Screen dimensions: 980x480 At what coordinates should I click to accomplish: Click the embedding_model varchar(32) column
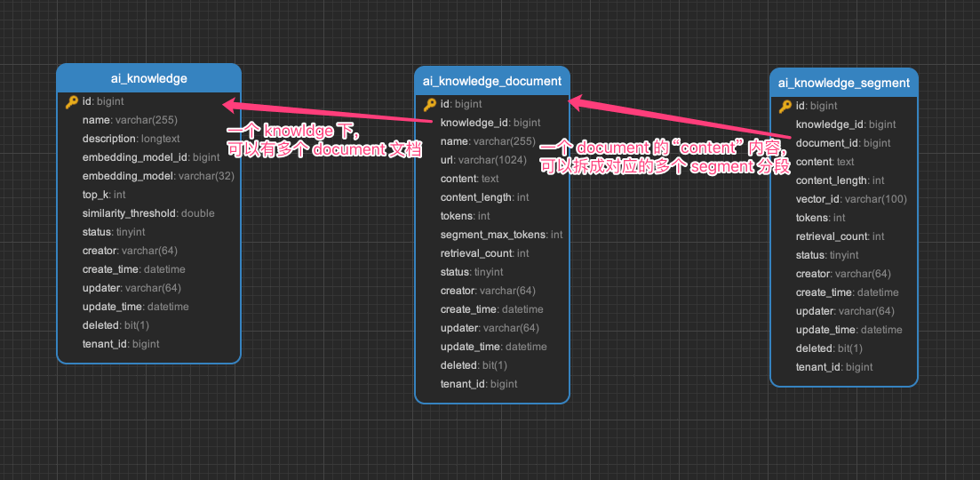[x=158, y=176]
